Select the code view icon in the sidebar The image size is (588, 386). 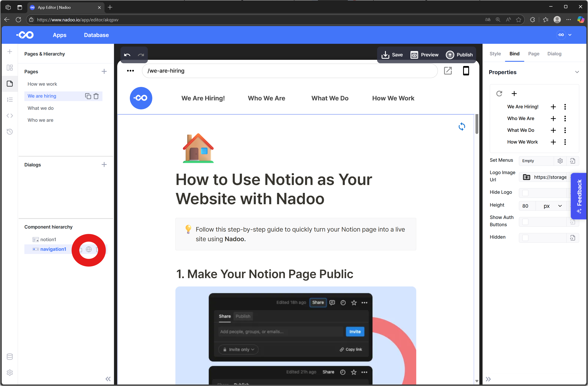coord(10,115)
